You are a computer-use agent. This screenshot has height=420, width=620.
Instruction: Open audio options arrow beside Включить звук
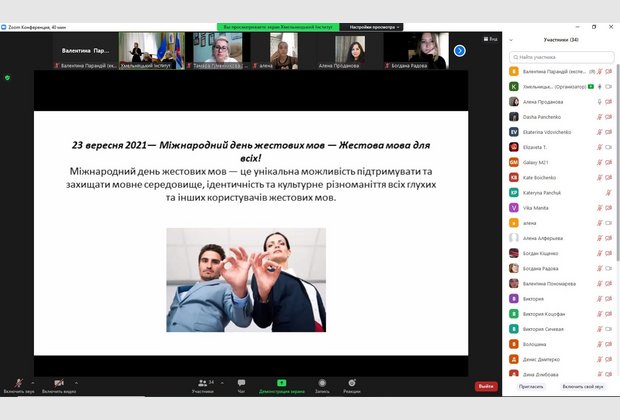(33, 383)
